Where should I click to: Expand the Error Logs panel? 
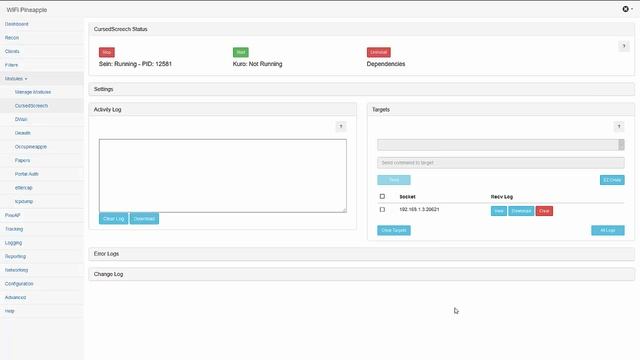361,253
